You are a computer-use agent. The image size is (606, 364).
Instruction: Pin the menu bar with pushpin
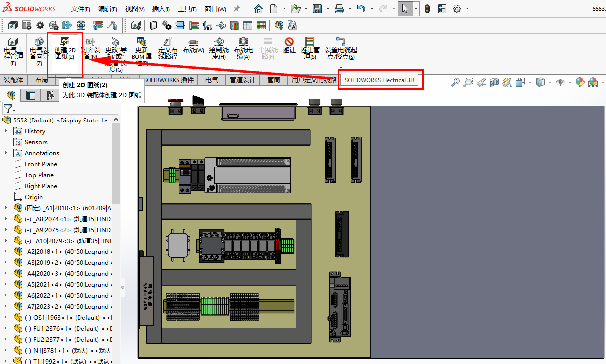click(x=237, y=9)
